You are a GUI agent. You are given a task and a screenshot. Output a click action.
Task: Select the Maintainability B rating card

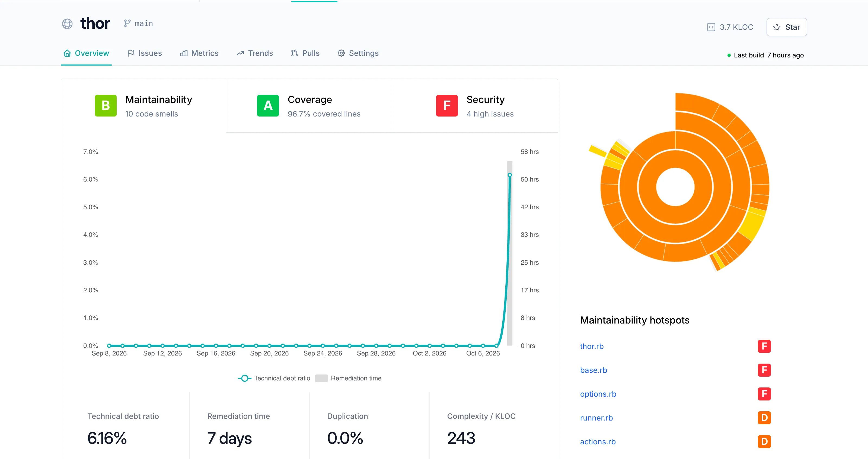click(x=143, y=106)
